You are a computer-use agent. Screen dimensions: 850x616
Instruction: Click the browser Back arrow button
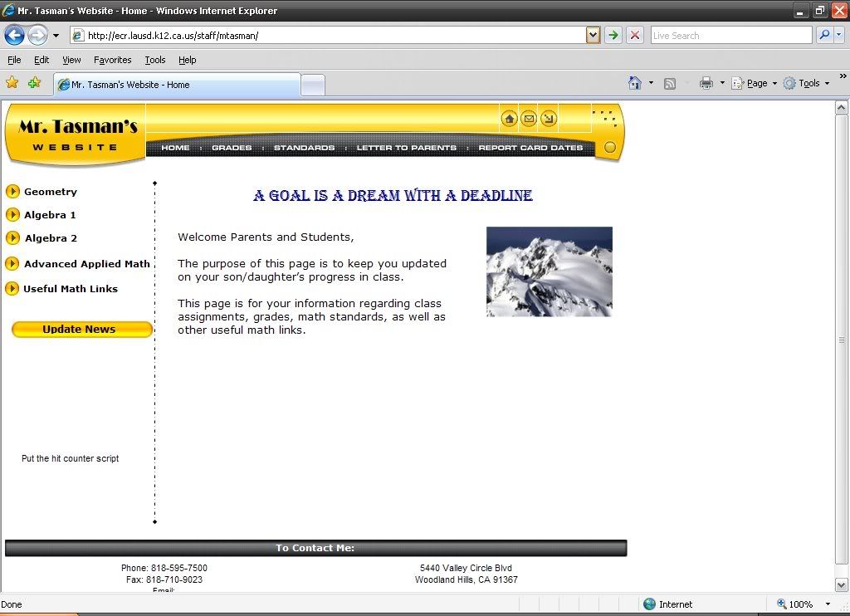(x=14, y=35)
